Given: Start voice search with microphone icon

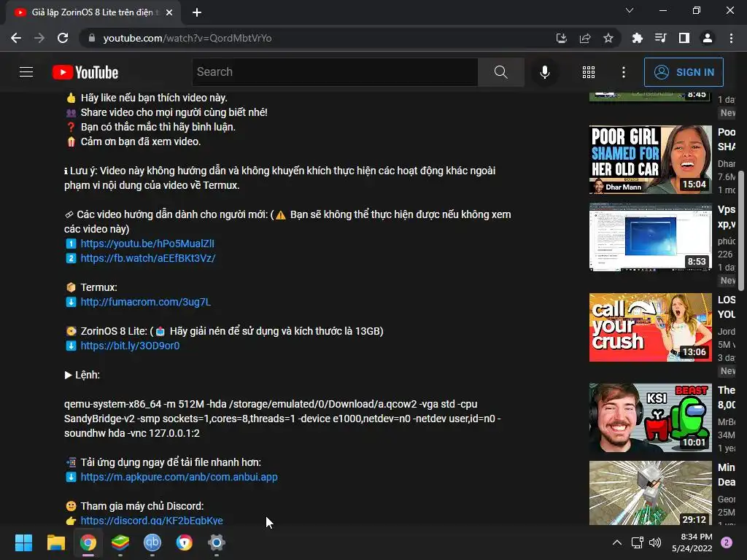Looking at the screenshot, I should tap(544, 72).
